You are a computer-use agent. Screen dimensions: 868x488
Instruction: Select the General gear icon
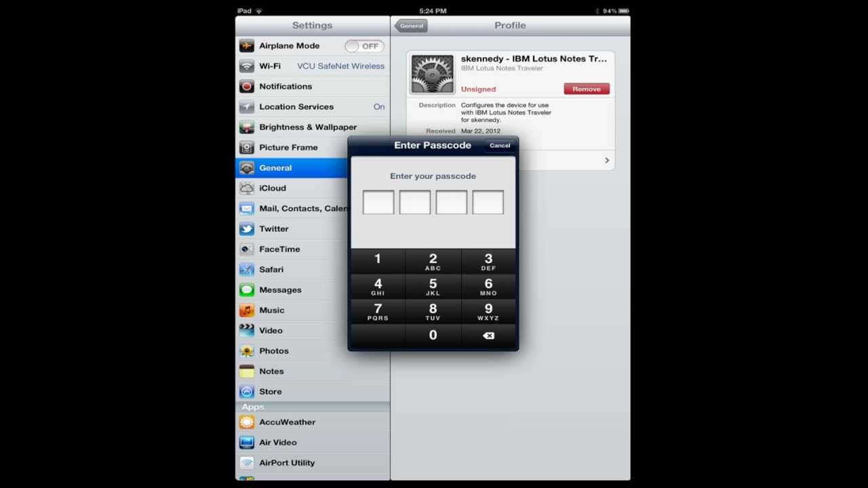point(247,168)
